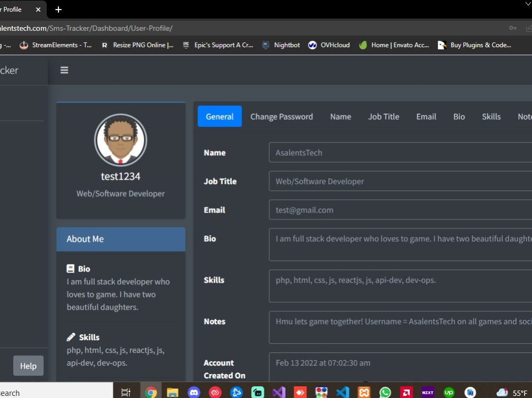Click the Help button

point(28,366)
